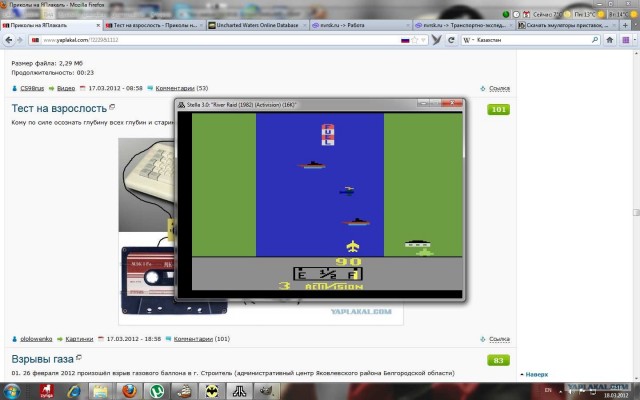Switch to Stella Atari emulator on taskbar
Image resolution: width=640 pixels, height=400 pixels.
239,391
